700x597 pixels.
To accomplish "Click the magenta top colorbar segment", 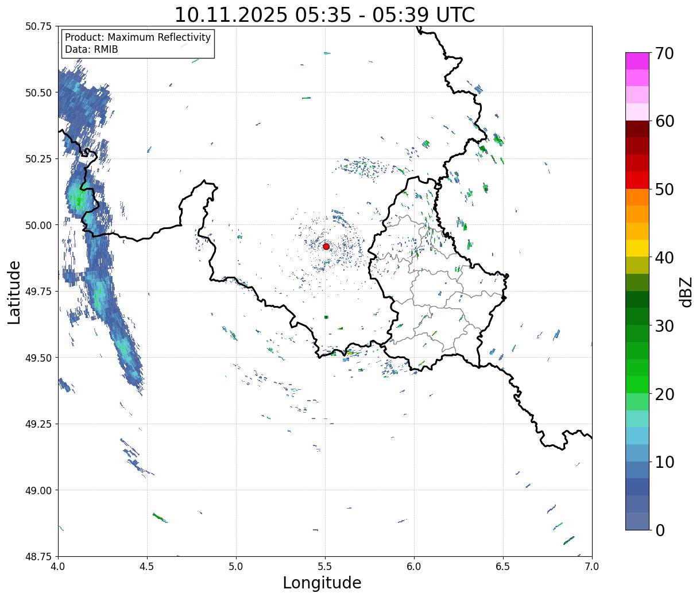I will pyautogui.click(x=637, y=61).
